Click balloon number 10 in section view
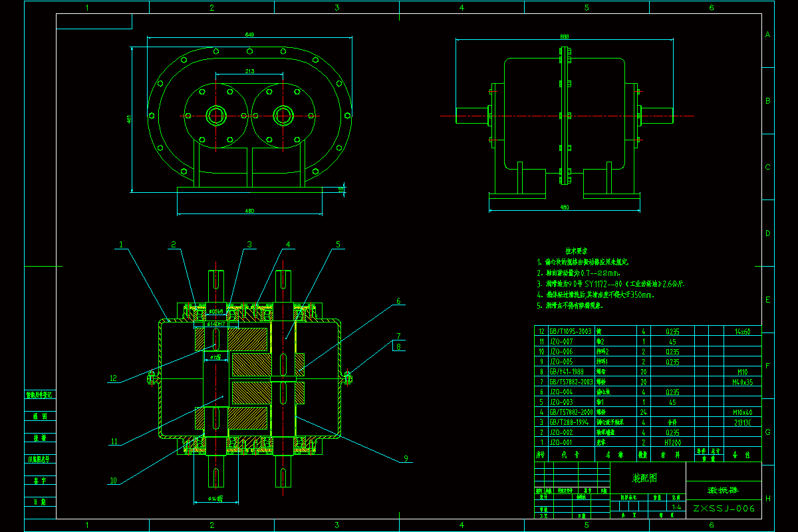 coord(113,480)
